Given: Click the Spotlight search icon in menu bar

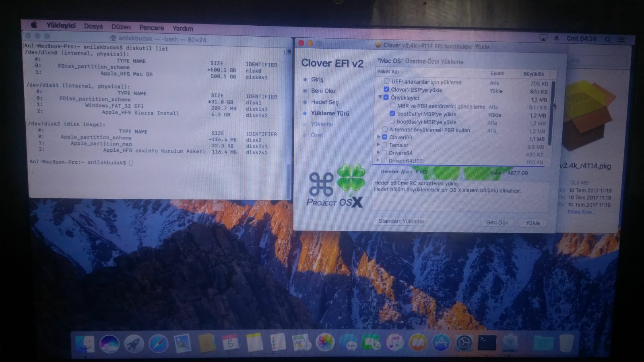Looking at the screenshot, I should (x=608, y=39).
